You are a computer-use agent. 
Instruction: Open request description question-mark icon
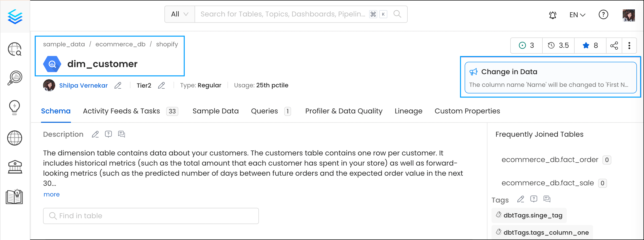coord(108,134)
